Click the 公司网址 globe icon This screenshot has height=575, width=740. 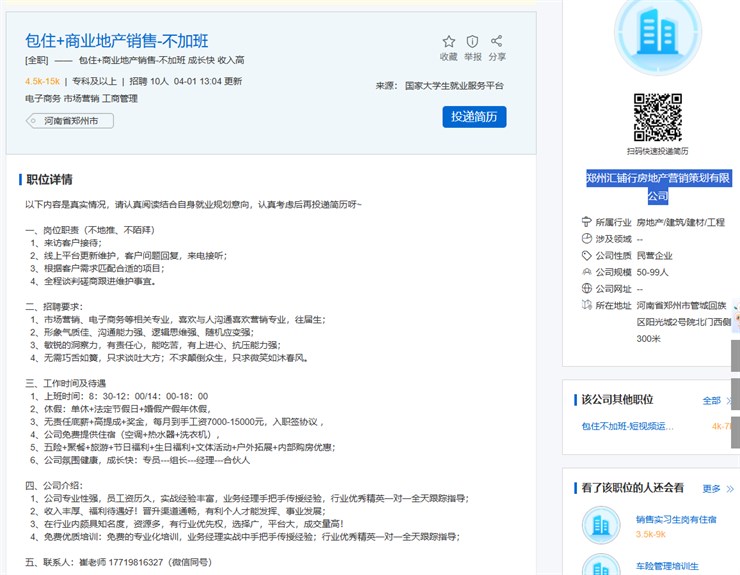point(586,289)
